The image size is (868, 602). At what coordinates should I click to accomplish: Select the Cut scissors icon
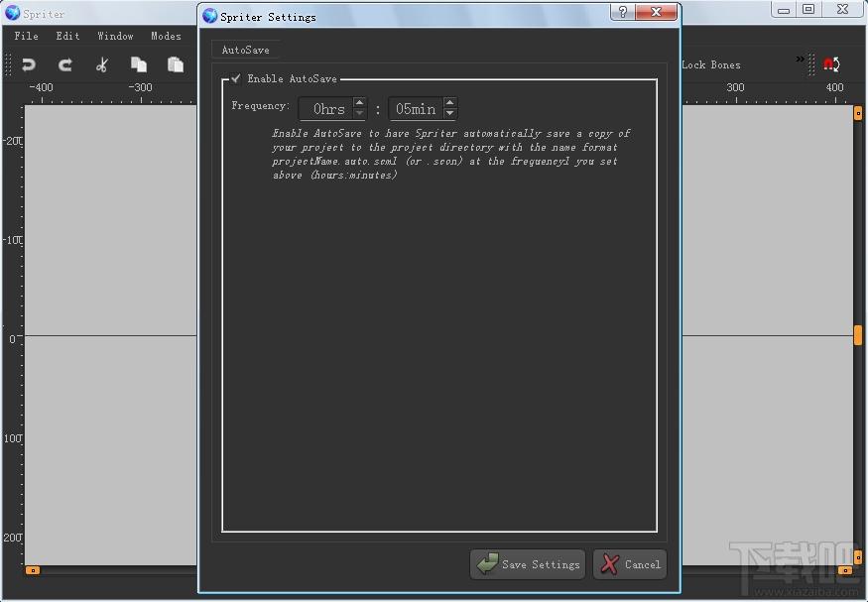point(102,65)
